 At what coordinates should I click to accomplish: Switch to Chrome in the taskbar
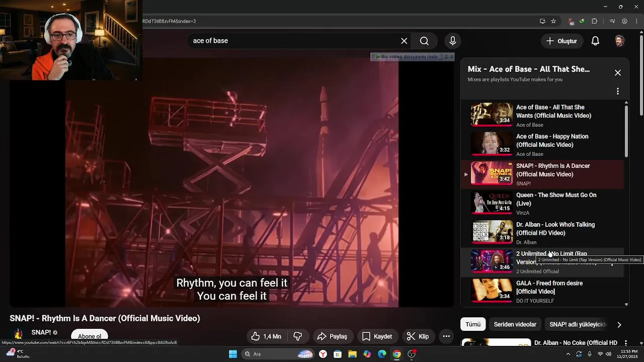[x=397, y=354]
